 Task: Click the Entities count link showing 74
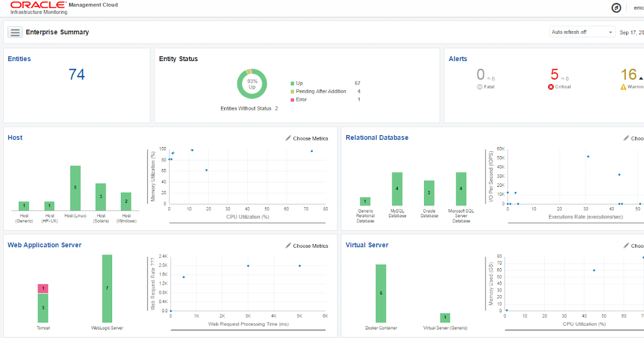coord(77,74)
